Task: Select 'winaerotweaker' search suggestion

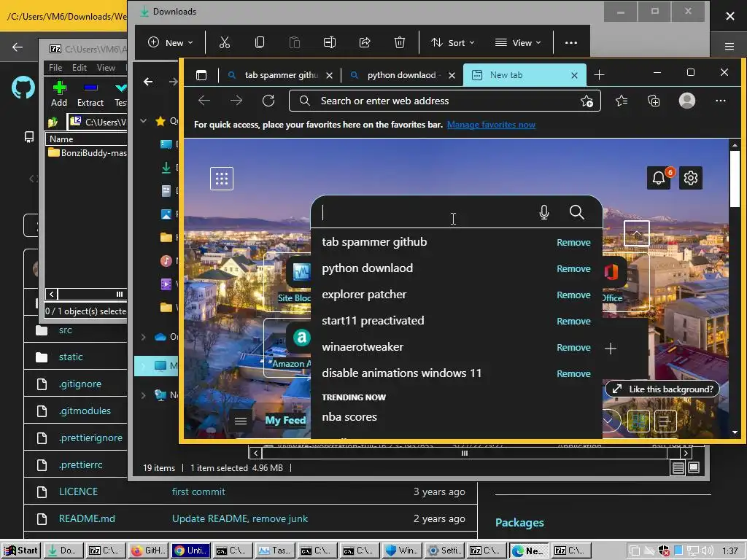Action: coord(363,346)
